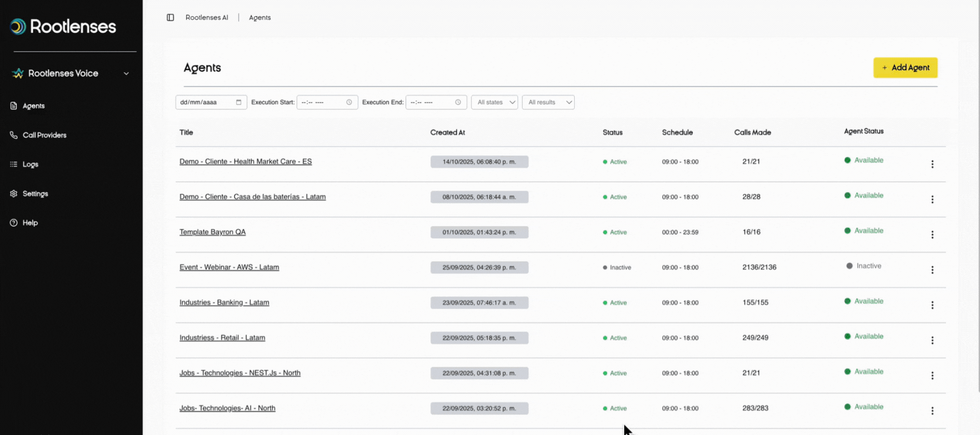
Task: Open Settings in the sidebar
Action: [35, 193]
